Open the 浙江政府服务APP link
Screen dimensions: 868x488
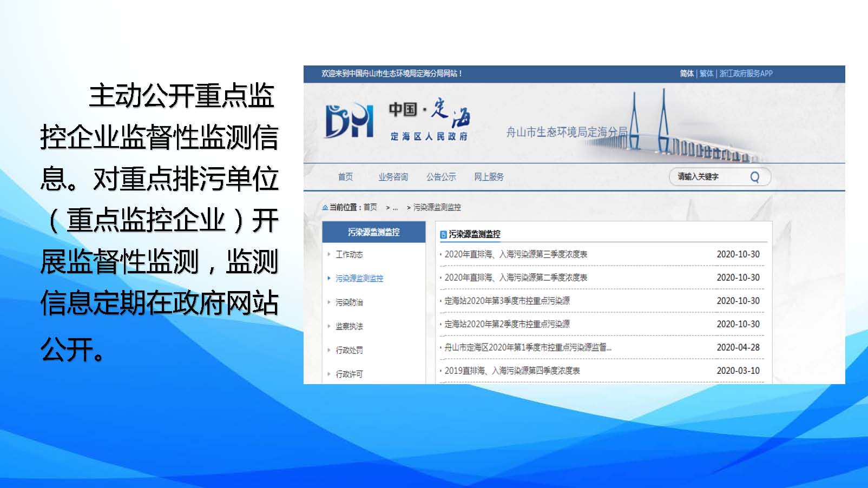[x=746, y=74]
